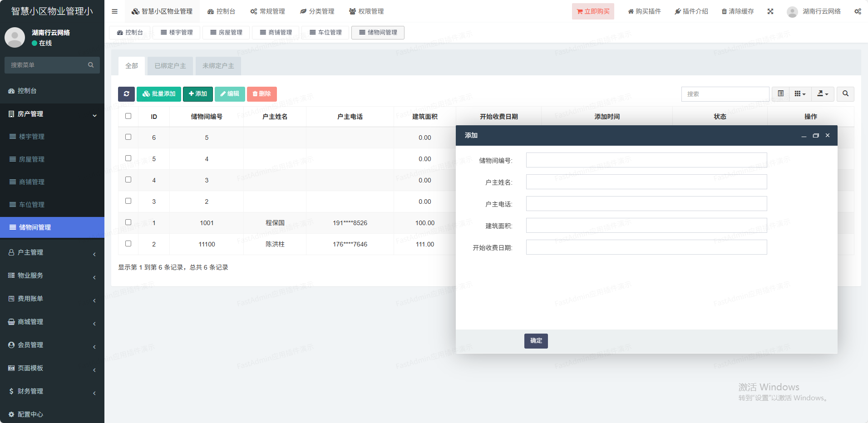The width and height of the screenshot is (868, 423).
Task: Check the select-all checkbox in table header
Action: (x=128, y=116)
